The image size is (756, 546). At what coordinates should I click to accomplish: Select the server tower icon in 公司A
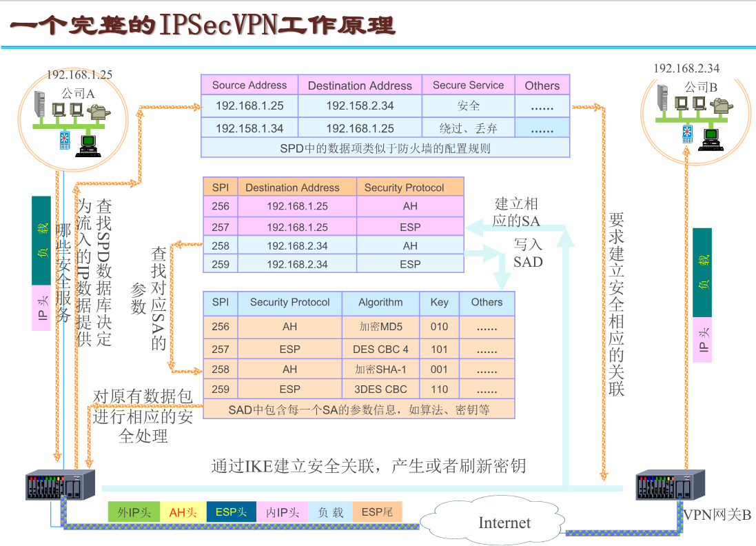41,103
